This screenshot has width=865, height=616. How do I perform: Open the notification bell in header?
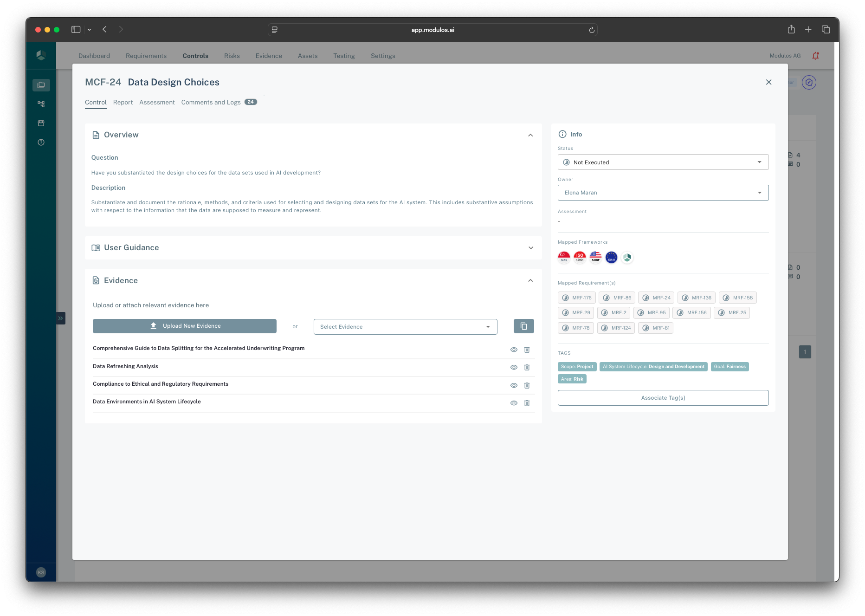(815, 56)
